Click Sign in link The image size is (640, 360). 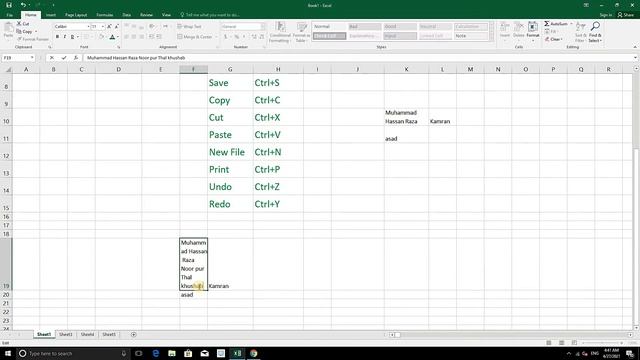[606, 15]
